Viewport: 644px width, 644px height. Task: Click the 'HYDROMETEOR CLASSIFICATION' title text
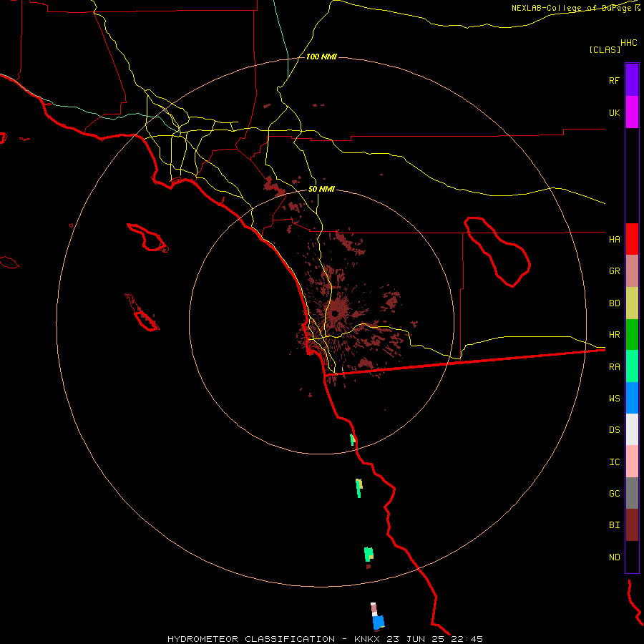251,639
